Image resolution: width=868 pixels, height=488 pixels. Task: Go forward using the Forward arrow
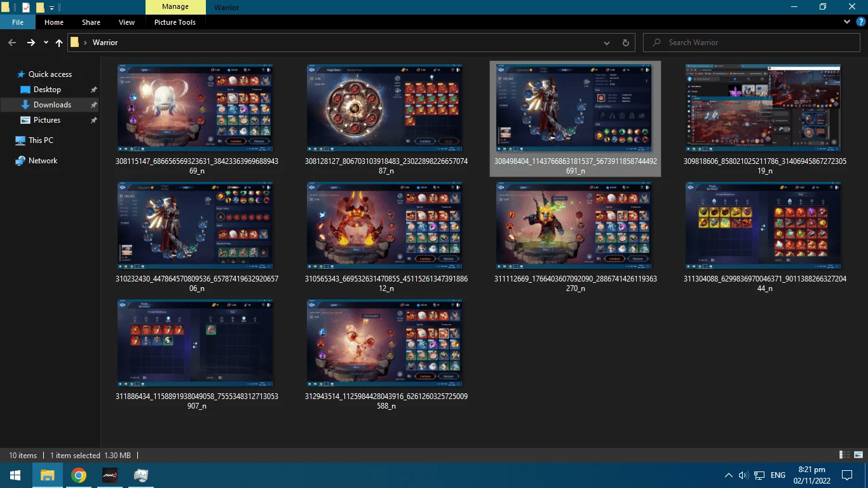pyautogui.click(x=31, y=43)
